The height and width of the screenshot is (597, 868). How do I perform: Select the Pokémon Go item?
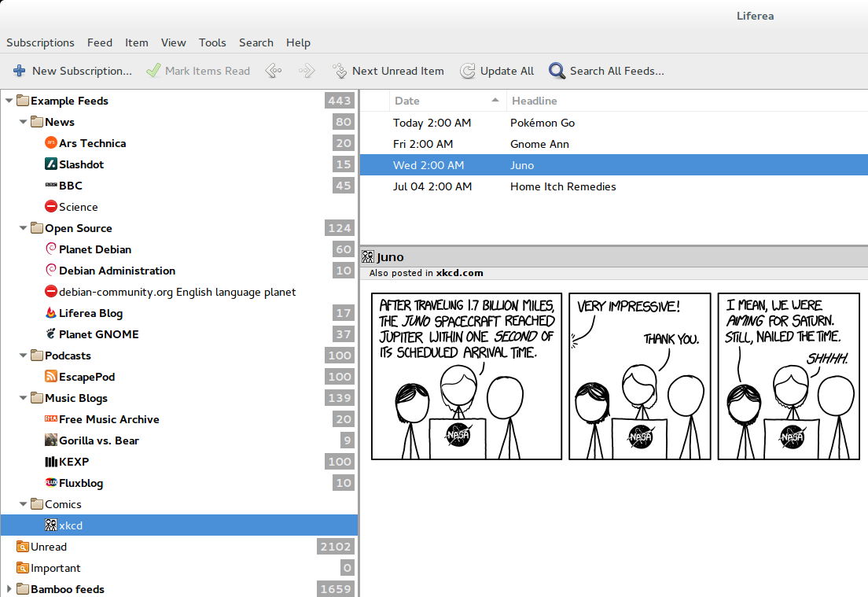pyautogui.click(x=614, y=123)
